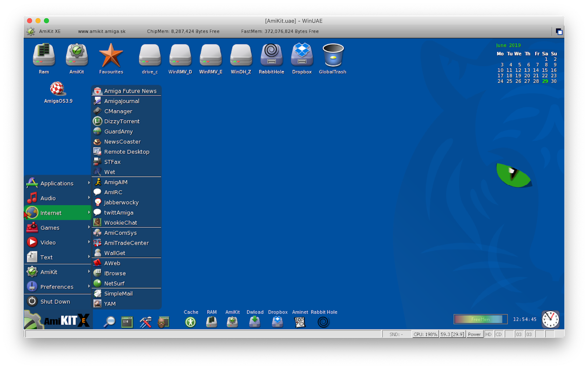
Task: Open the AmiKit drive icon
Action: tap(76, 55)
